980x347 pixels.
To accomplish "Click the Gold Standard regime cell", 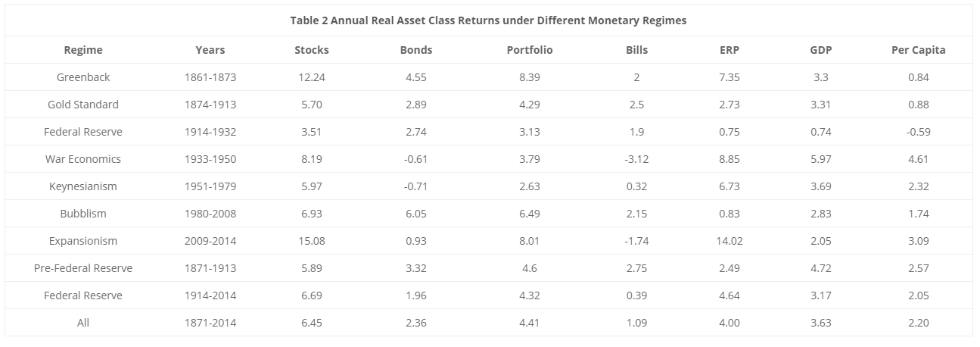I will 83,105.
